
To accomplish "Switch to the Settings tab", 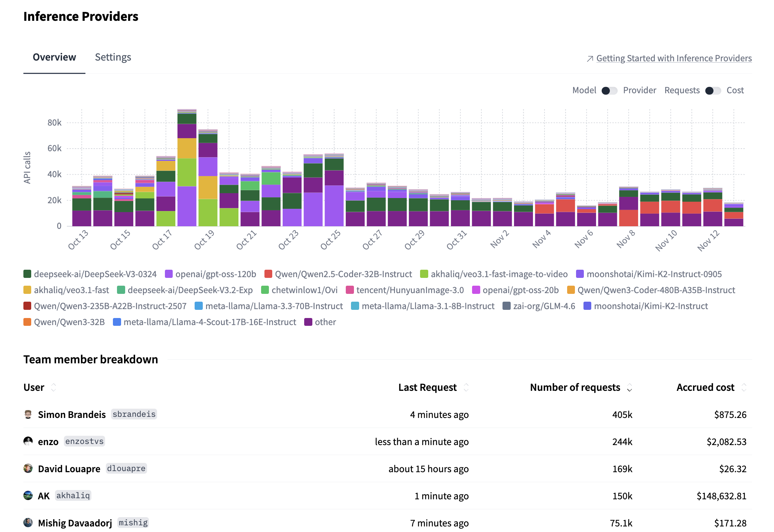I will 113,57.
